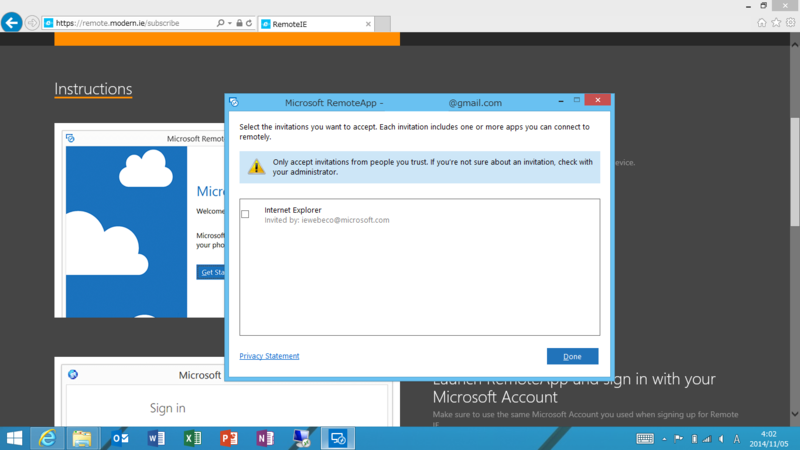
Task: Launch Excel from taskbar
Action: pos(192,438)
